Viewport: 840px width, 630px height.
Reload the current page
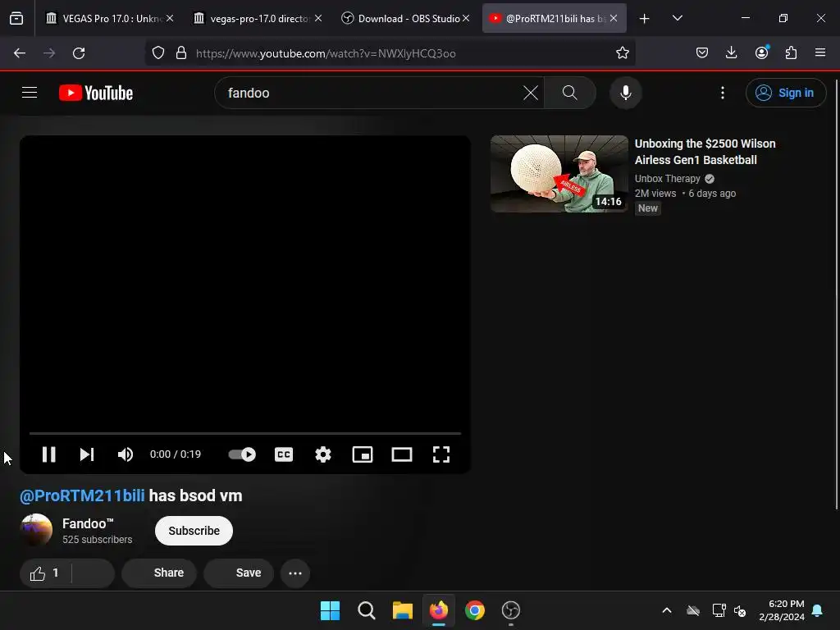point(79,53)
